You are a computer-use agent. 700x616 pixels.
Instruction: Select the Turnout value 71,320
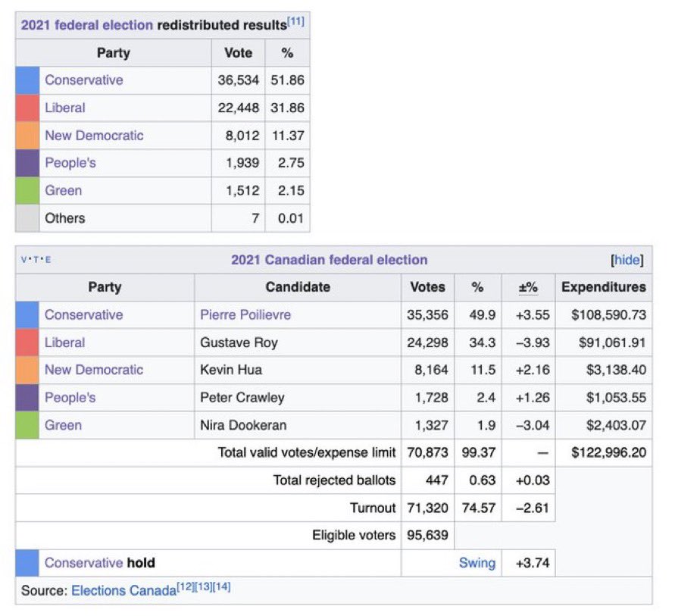427,508
